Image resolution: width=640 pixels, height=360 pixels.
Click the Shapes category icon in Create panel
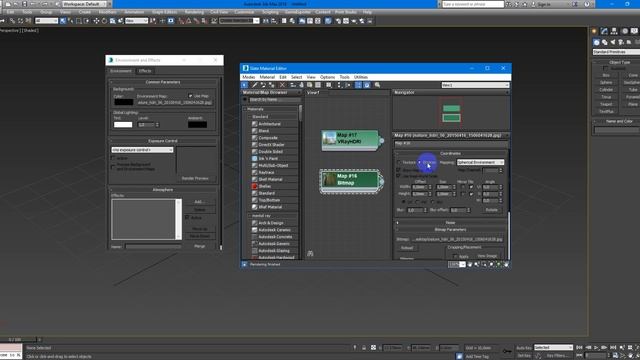[x=604, y=42]
